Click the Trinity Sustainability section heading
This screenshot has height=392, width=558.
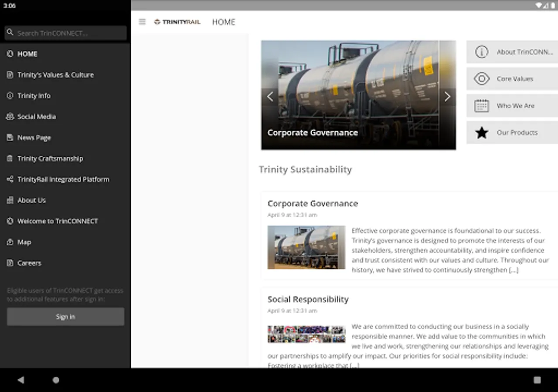305,169
